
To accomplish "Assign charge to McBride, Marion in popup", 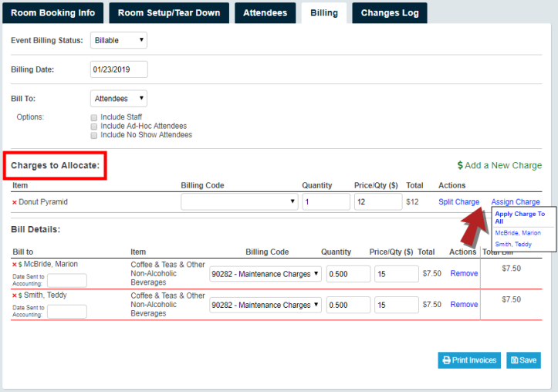I will (x=518, y=232).
